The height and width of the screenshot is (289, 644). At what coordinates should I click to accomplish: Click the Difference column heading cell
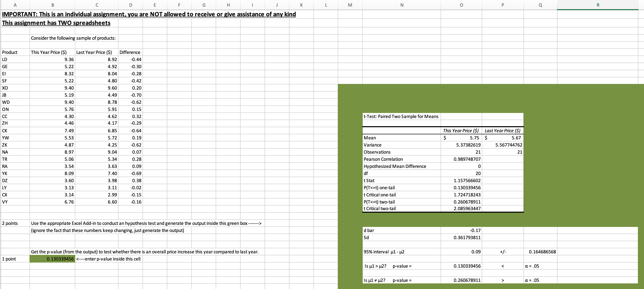130,52
